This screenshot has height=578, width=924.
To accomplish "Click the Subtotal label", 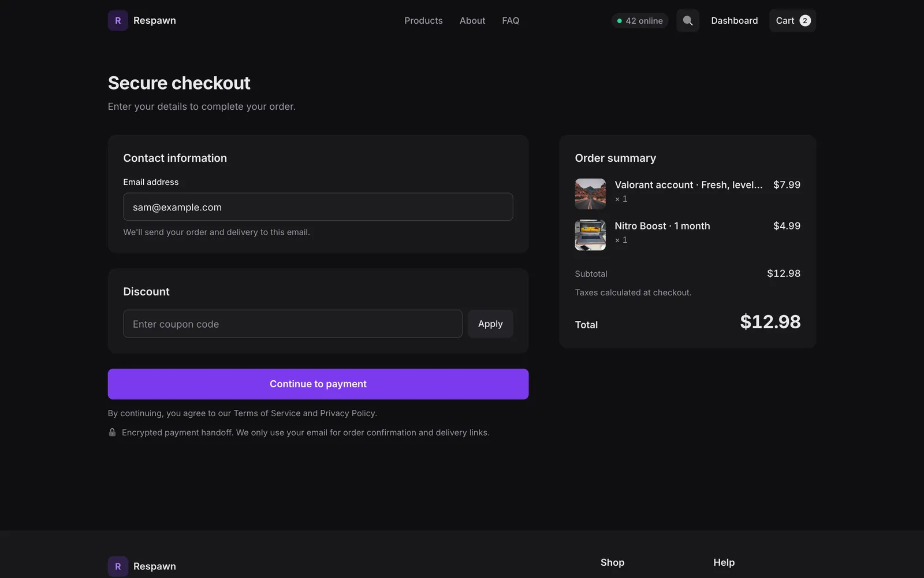I will pos(591,274).
